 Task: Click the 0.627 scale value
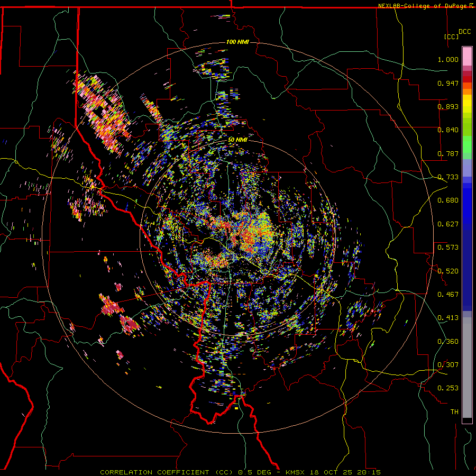448,224
